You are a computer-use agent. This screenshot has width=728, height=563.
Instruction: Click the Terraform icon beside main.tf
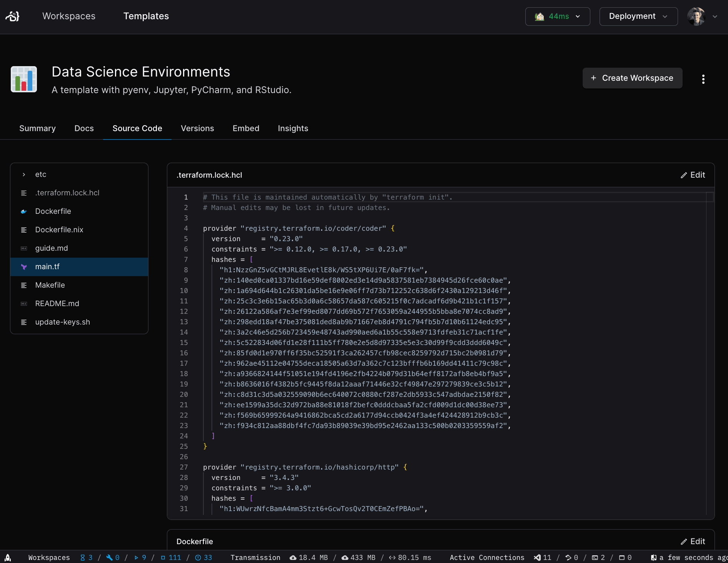click(24, 267)
